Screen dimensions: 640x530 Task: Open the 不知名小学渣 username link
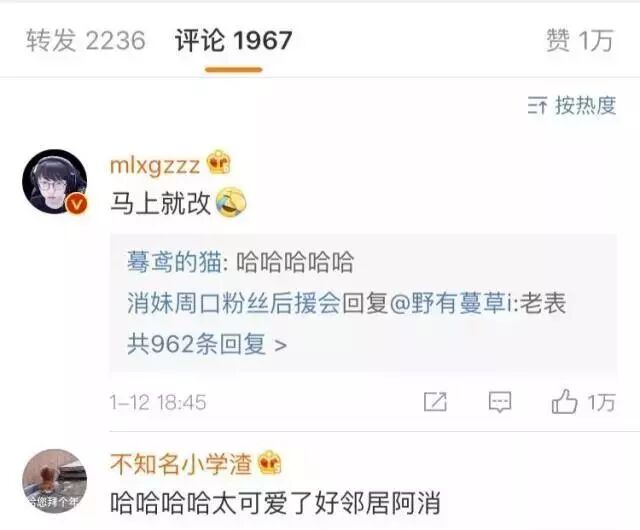(180, 465)
